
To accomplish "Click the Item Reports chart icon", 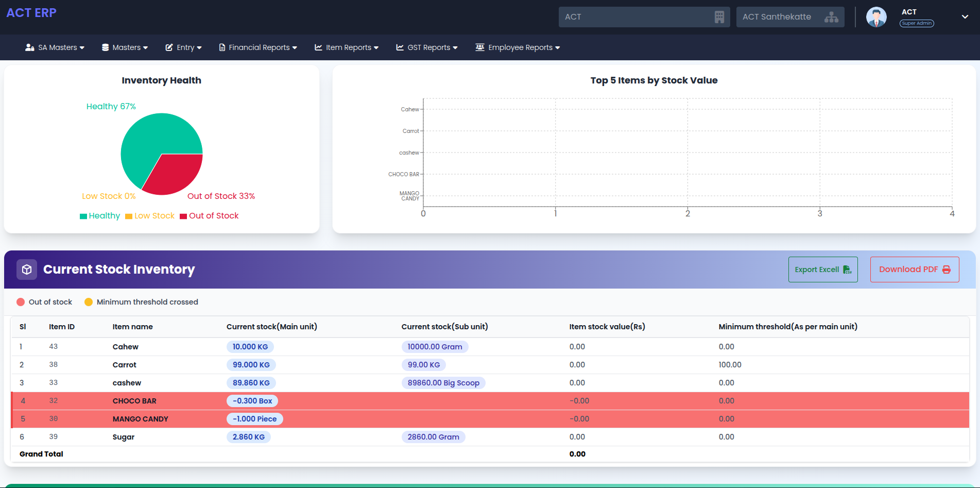I will (319, 47).
